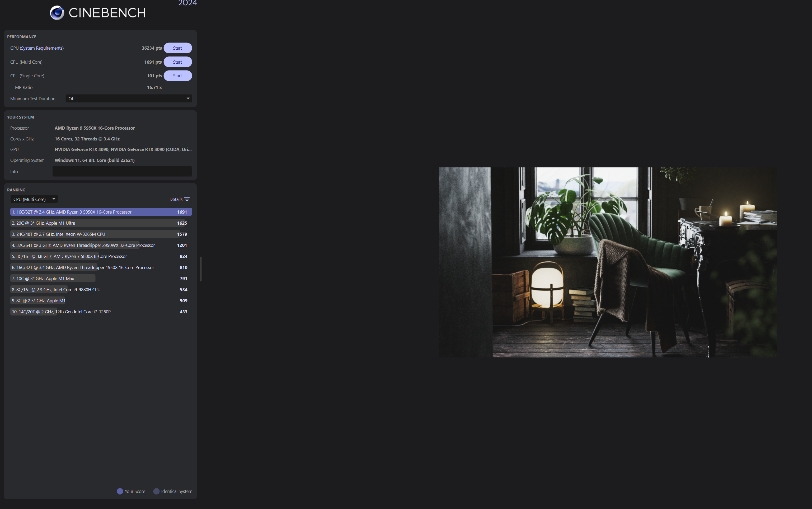812x509 pixels.
Task: Click the left panel vertical scrollbar handle
Action: click(x=201, y=269)
